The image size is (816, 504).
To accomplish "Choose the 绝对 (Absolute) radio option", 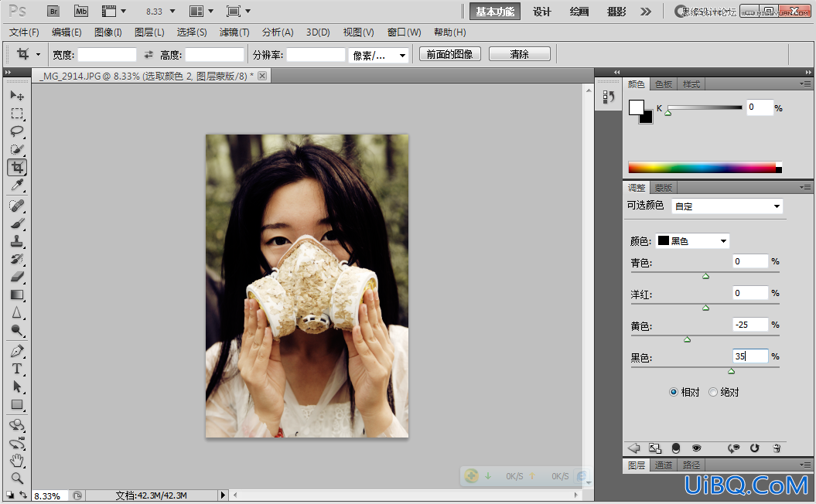I will 713,392.
